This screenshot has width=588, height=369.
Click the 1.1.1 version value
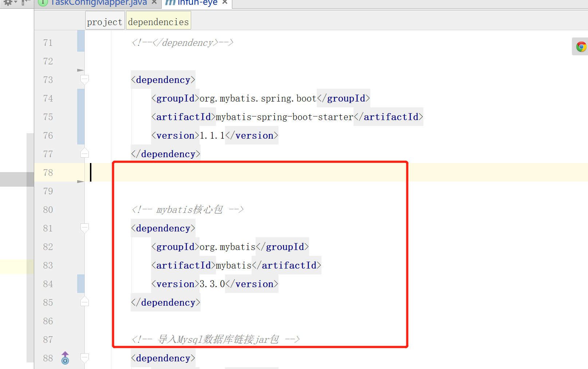(212, 135)
